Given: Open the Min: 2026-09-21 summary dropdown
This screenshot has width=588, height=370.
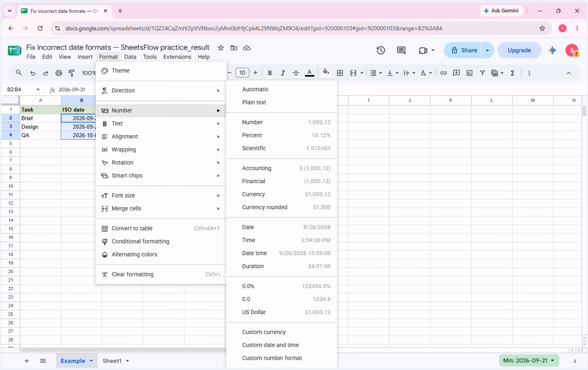Looking at the screenshot, I should [x=529, y=361].
